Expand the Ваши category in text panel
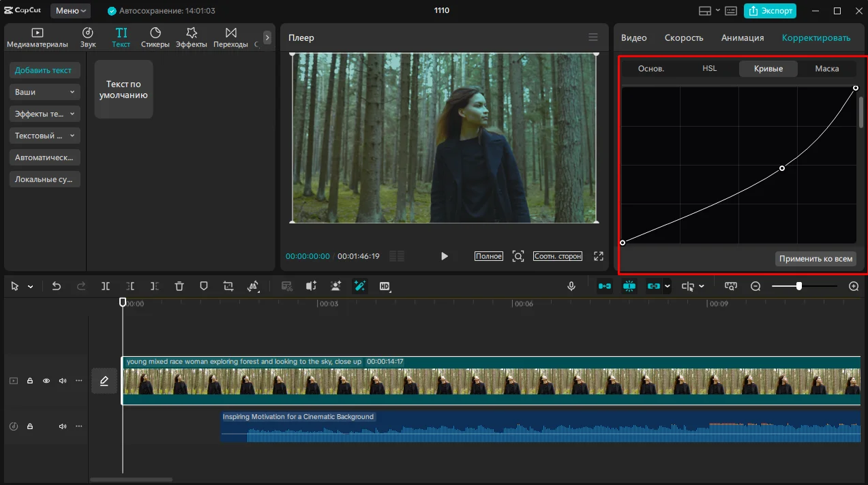The height and width of the screenshot is (485, 868). (45, 92)
